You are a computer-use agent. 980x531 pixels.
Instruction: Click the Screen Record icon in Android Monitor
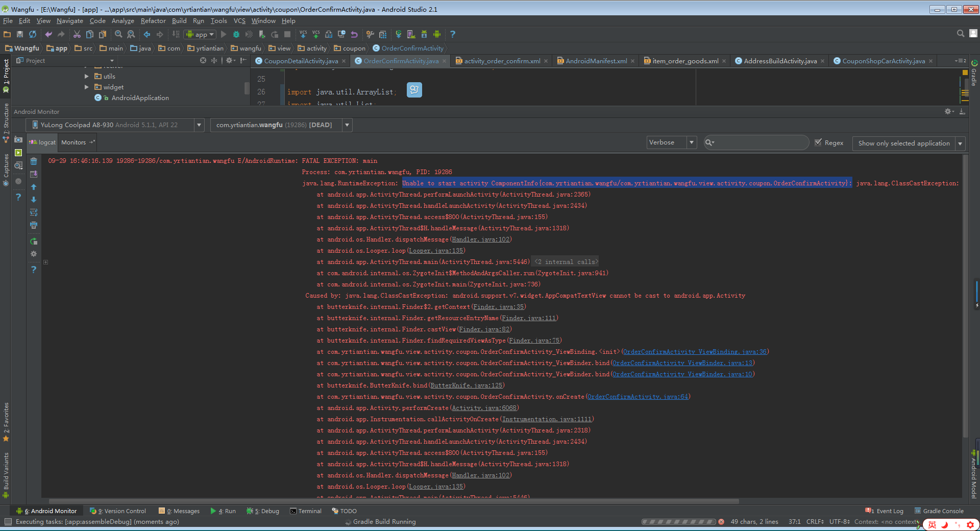coord(18,153)
